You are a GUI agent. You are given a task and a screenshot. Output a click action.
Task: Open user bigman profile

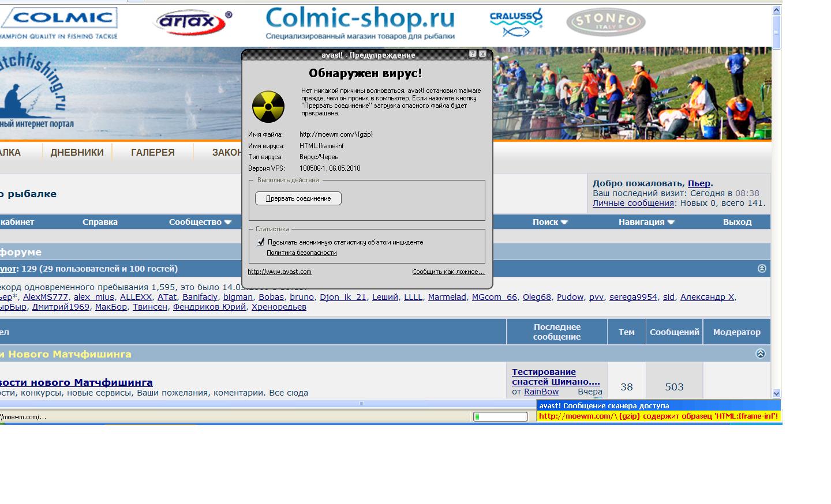[238, 297]
